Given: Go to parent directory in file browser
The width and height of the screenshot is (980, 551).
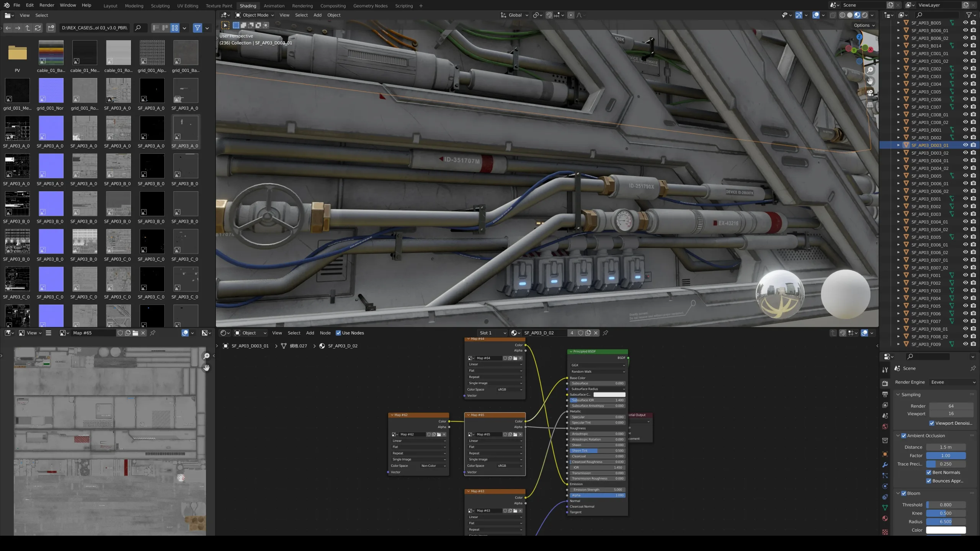Looking at the screenshot, I should tap(28, 28).
